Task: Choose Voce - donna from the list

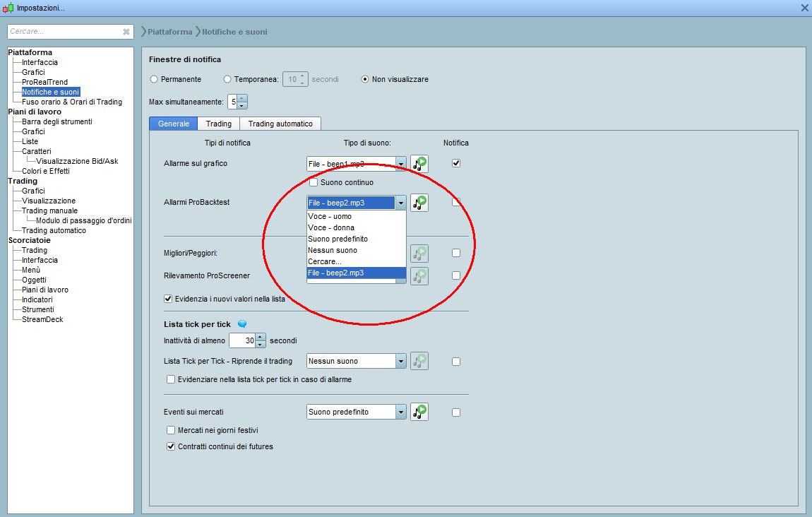Action: [x=357, y=228]
